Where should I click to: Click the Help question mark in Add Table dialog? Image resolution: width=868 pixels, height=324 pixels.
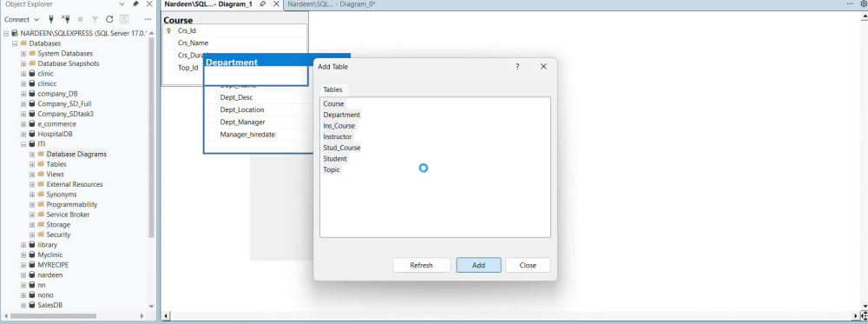point(517,67)
